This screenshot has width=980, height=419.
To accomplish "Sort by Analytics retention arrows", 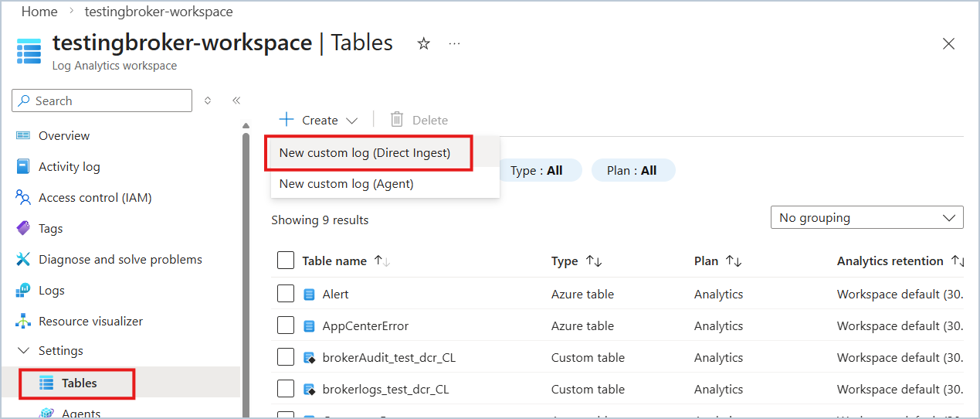I will tap(958, 261).
